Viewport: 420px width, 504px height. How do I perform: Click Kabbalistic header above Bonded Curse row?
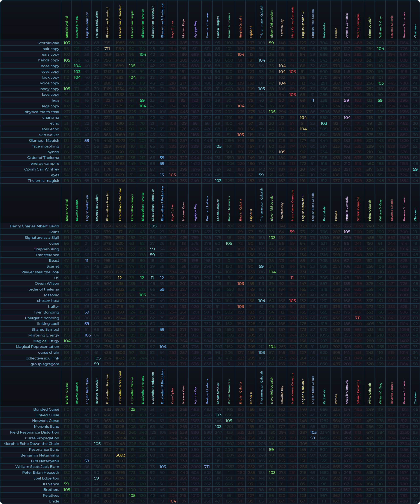[324, 396]
